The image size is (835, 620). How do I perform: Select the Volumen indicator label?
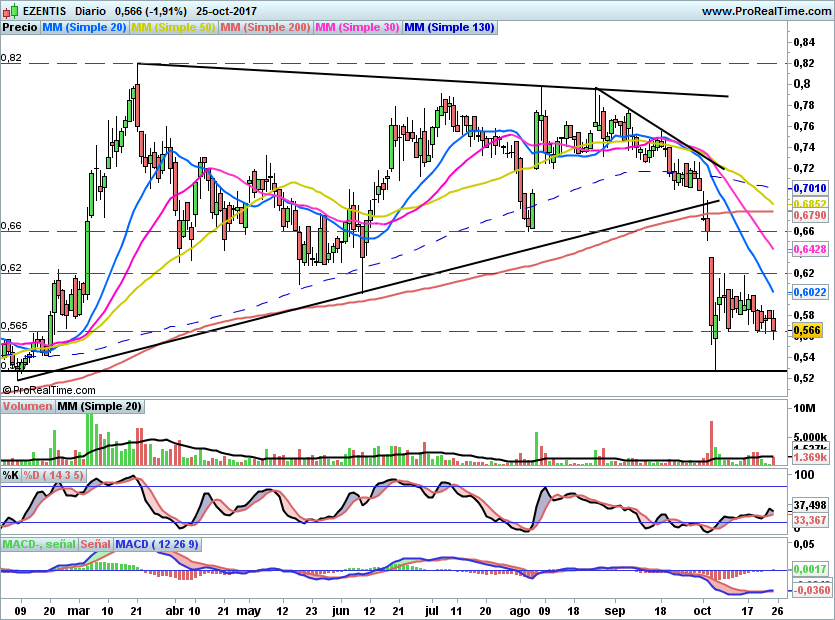pyautogui.click(x=28, y=406)
